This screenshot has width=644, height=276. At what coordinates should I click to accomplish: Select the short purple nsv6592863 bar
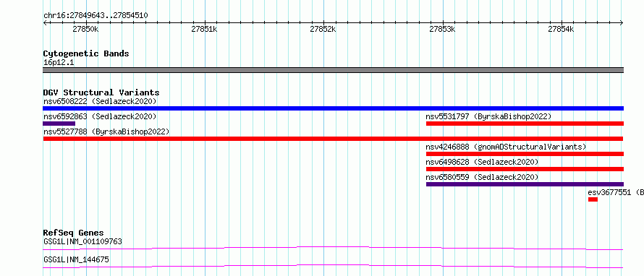coord(59,124)
